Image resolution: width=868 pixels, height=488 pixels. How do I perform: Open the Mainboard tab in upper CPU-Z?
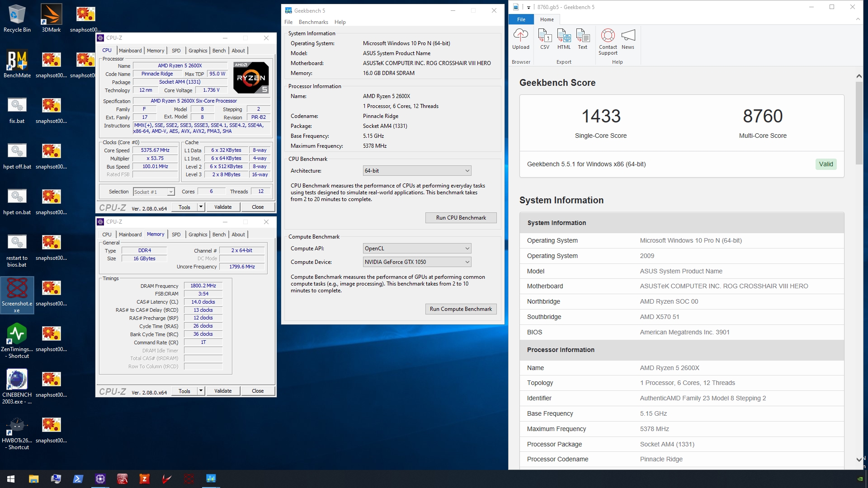pos(130,51)
